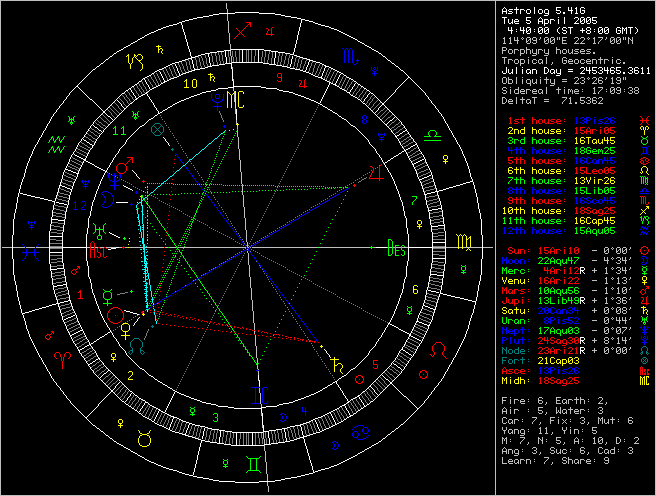
Task: Click the red Mars glyph inside the wheel
Action: coord(123,168)
